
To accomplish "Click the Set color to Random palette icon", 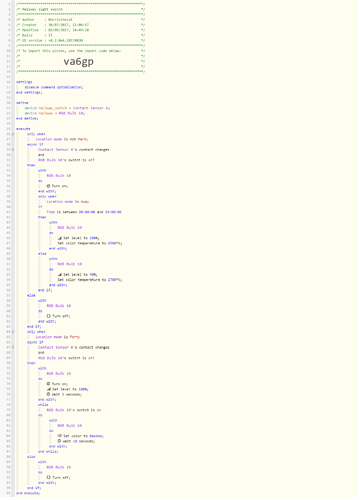I will point(59,436).
